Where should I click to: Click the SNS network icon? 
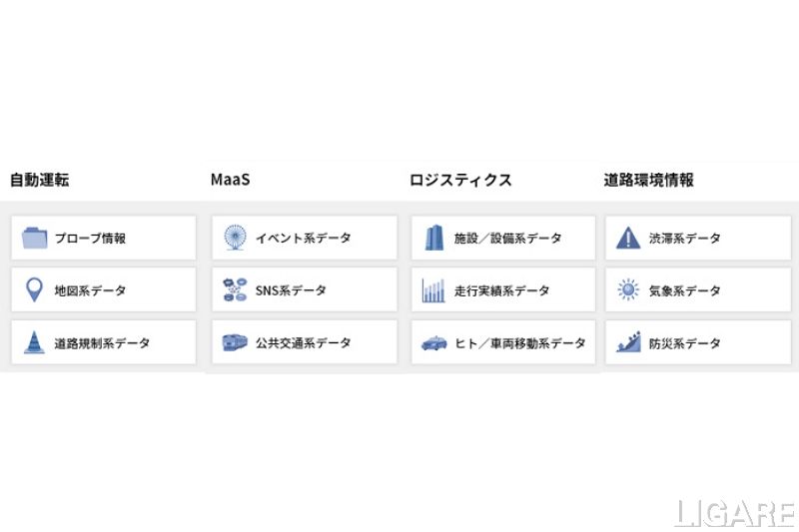(236, 290)
